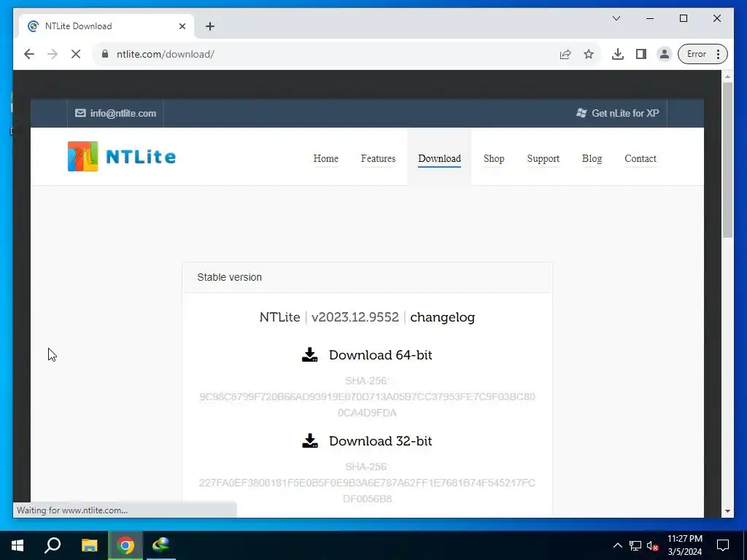
Task: Click version text v2023.12.9552
Action: (355, 317)
